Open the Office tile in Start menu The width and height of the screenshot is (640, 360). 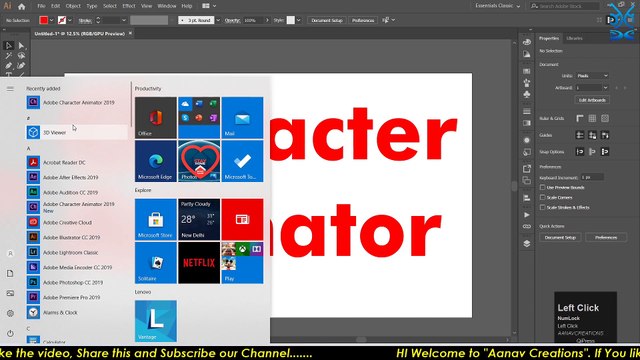(x=156, y=118)
